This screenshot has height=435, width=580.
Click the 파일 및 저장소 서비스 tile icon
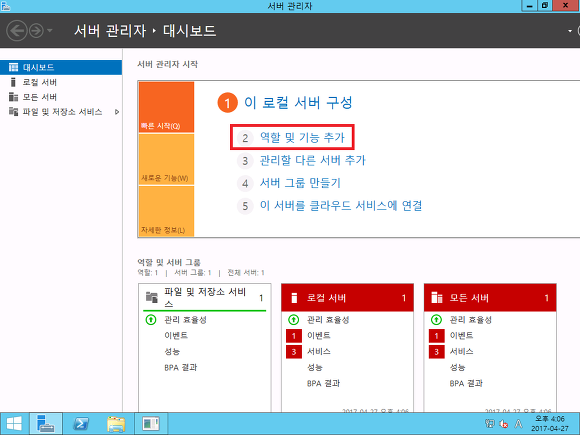coord(152,297)
